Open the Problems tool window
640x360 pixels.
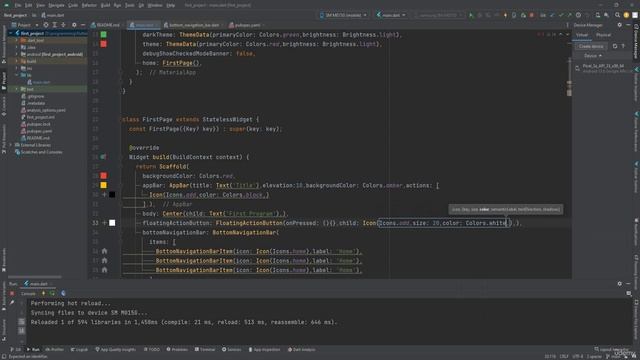177,350
